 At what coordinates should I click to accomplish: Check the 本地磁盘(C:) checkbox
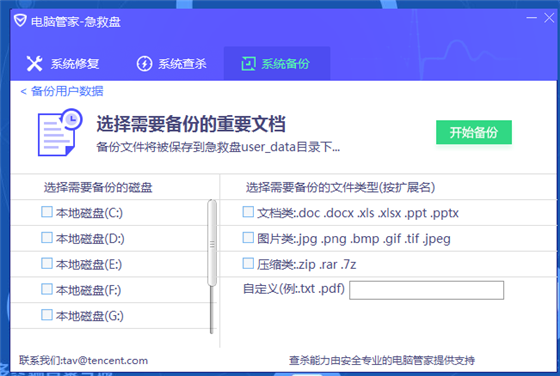point(47,212)
